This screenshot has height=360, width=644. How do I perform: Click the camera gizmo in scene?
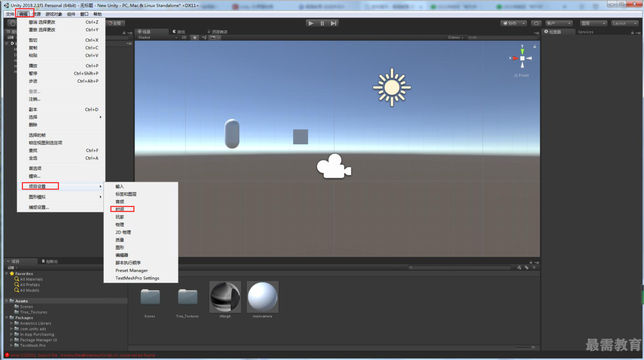[x=334, y=166]
